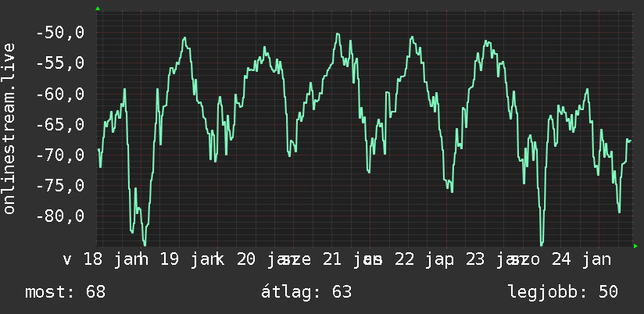Click the -80,0 y-axis label

60,216
